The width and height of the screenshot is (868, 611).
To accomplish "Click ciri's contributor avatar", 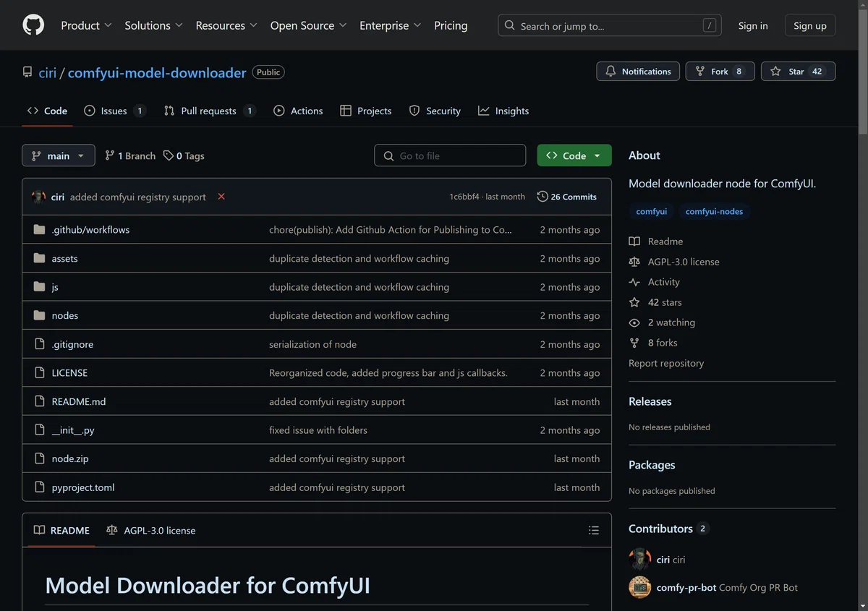I will click(x=640, y=560).
